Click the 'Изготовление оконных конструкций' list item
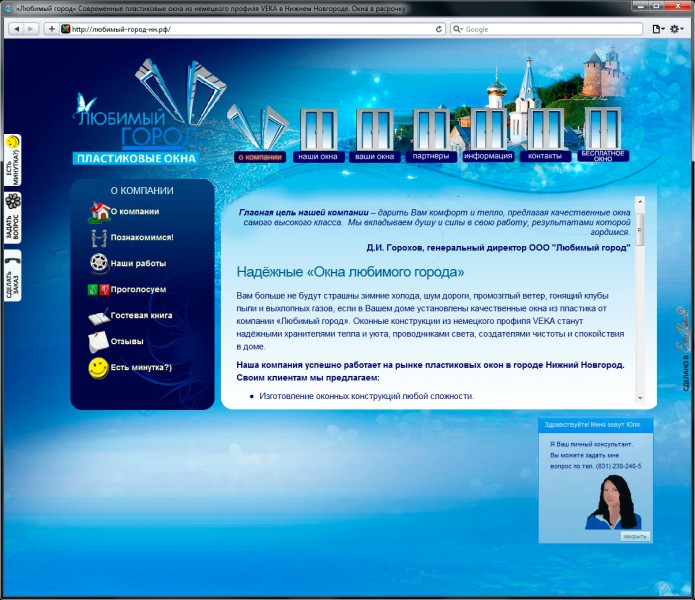Image resolution: width=695 pixels, height=600 pixels. tap(366, 396)
